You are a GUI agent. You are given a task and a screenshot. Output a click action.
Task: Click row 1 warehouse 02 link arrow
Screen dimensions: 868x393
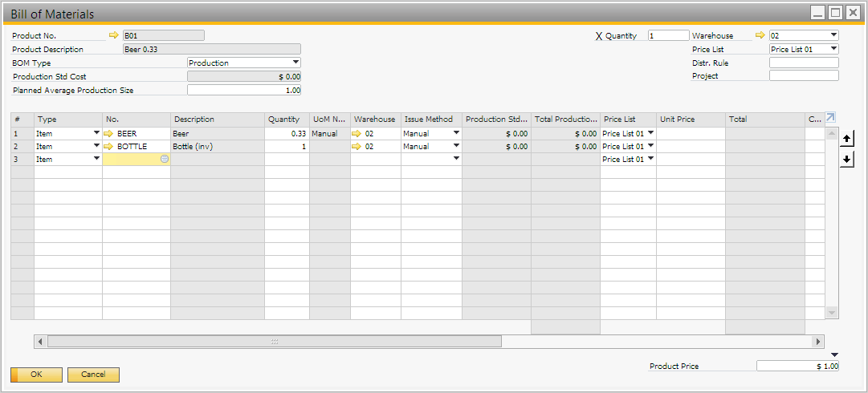click(x=357, y=133)
